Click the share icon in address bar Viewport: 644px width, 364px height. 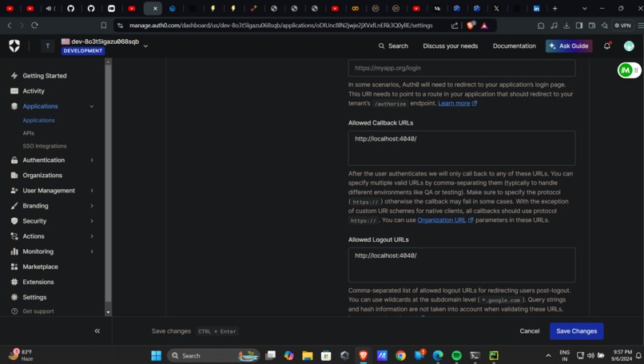tap(455, 26)
